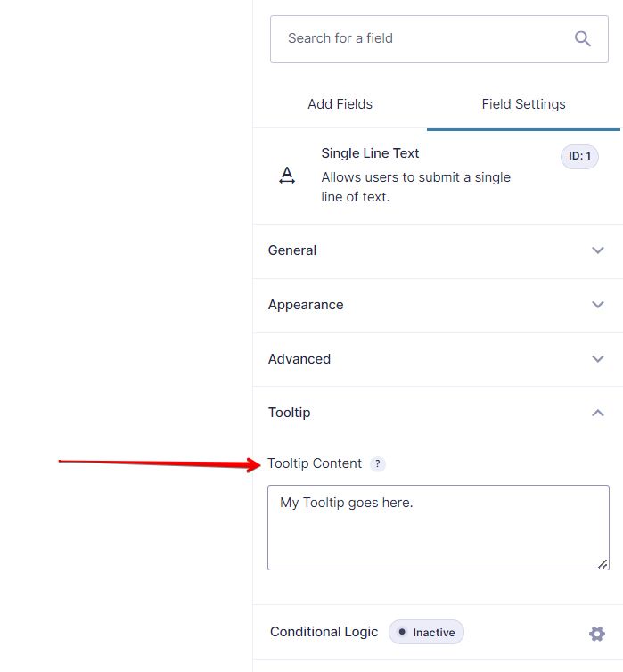Grab the tooltip textarea resize handle
623x672 pixels.
[x=603, y=563]
